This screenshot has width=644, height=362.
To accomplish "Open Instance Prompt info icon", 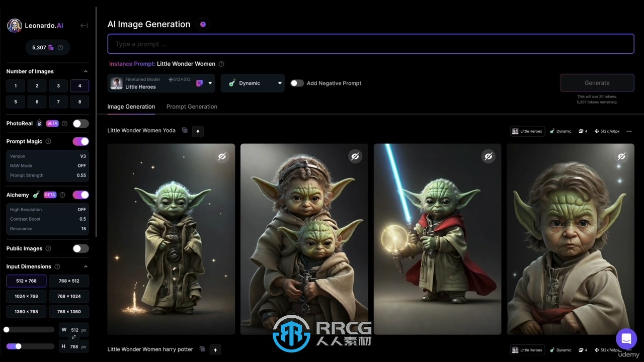I will tap(221, 64).
